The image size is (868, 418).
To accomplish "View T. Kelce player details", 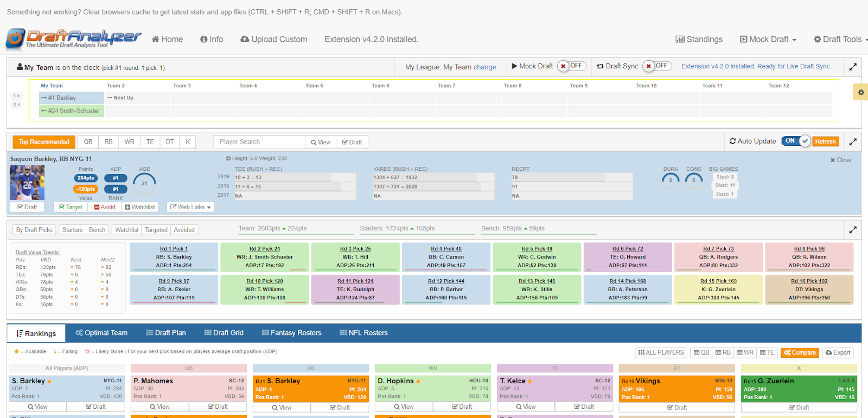I will [x=526, y=407].
